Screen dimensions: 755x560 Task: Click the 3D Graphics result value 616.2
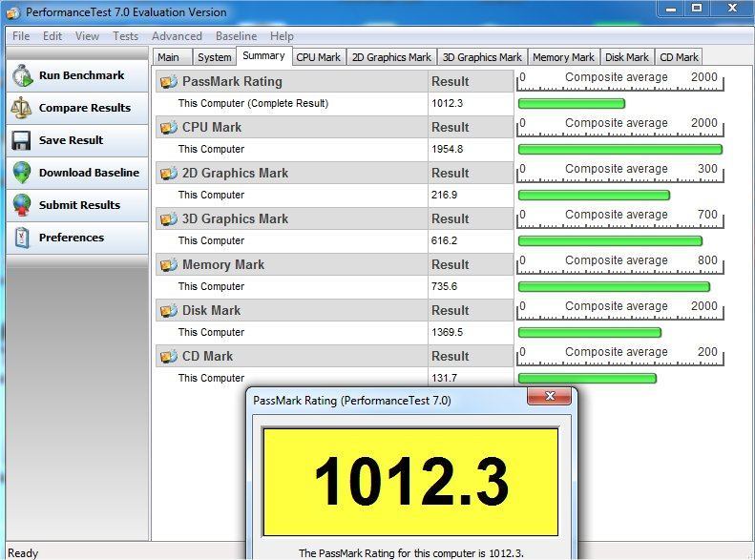(x=444, y=240)
